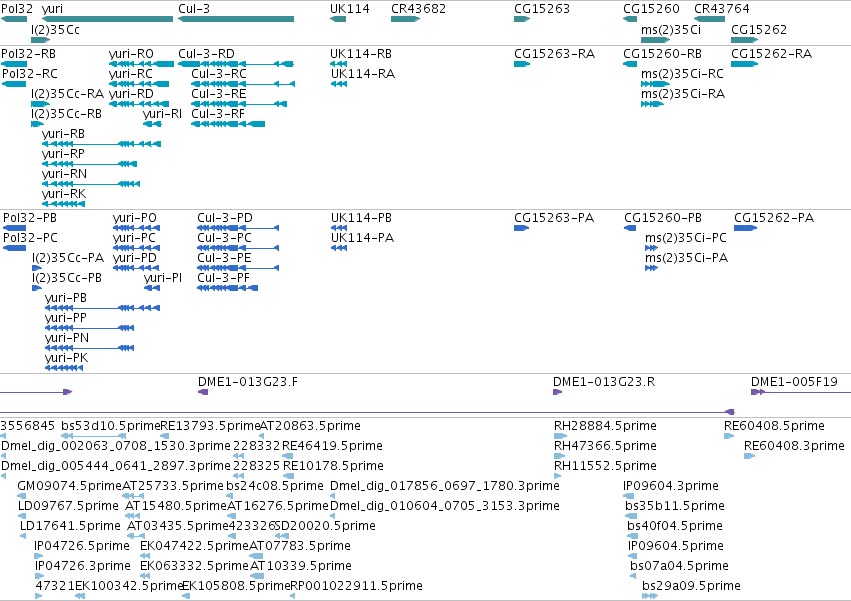The image size is (851, 601).
Task: Select the l(2)35Cc-RA transcript label
Action: tap(67, 94)
